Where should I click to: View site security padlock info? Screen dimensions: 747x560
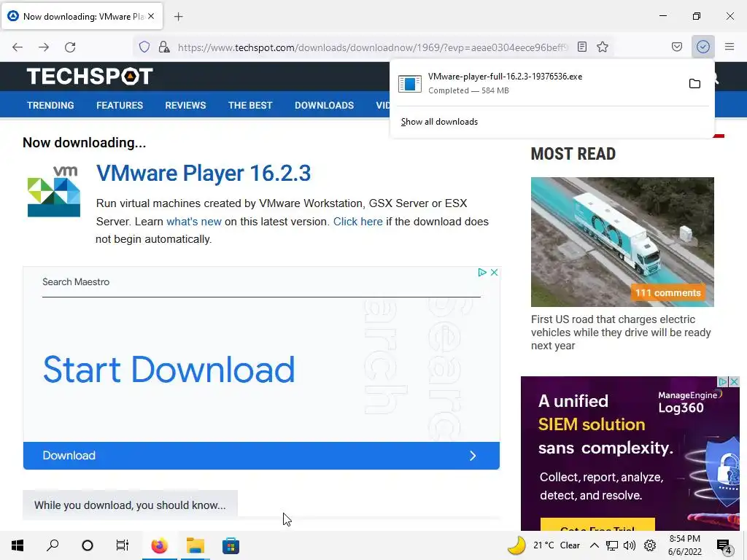point(164,47)
